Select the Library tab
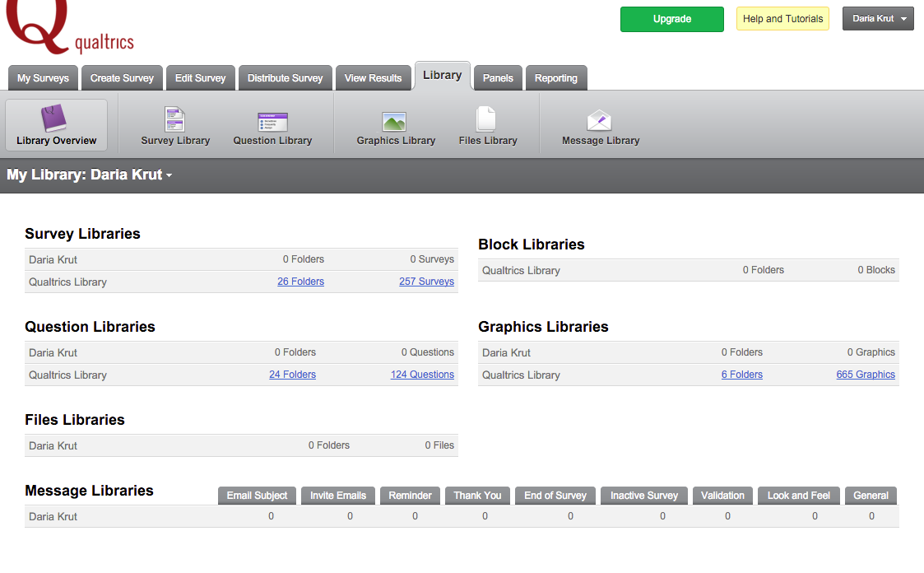The width and height of the screenshot is (924, 573). click(x=443, y=76)
